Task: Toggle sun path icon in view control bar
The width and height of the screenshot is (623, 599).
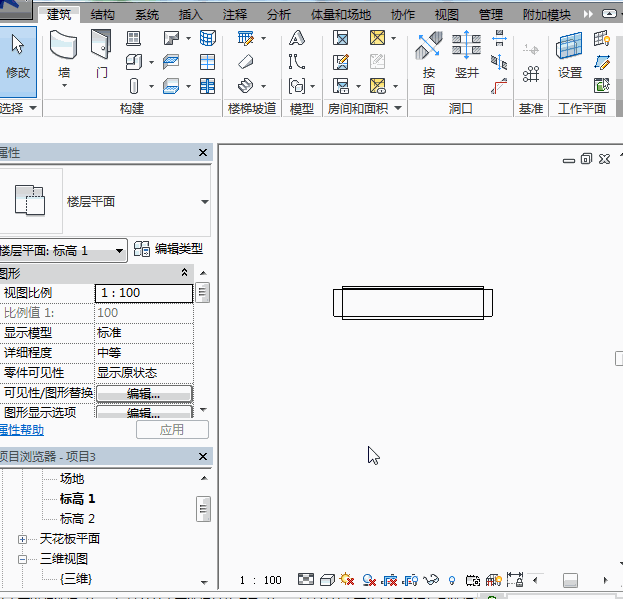Action: click(x=347, y=580)
